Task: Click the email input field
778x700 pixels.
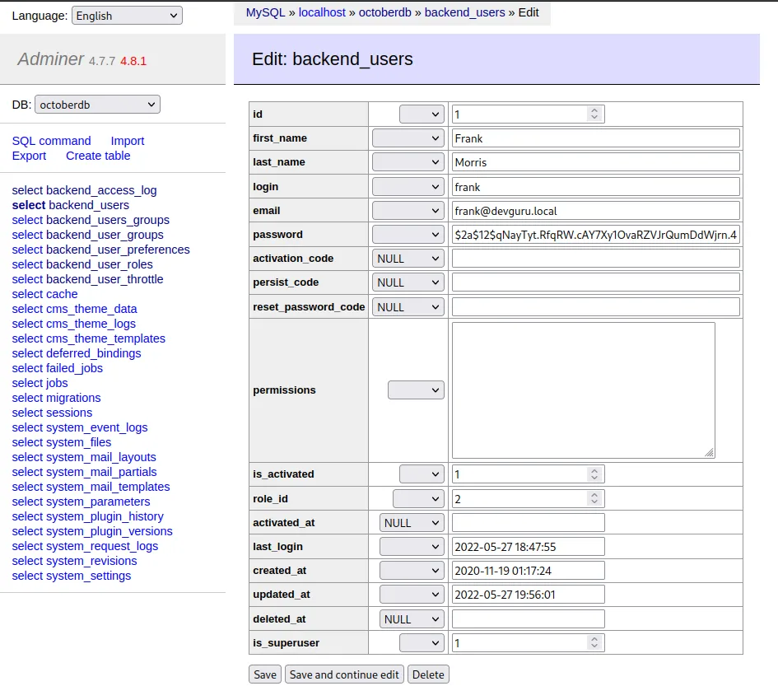Action: tap(595, 211)
